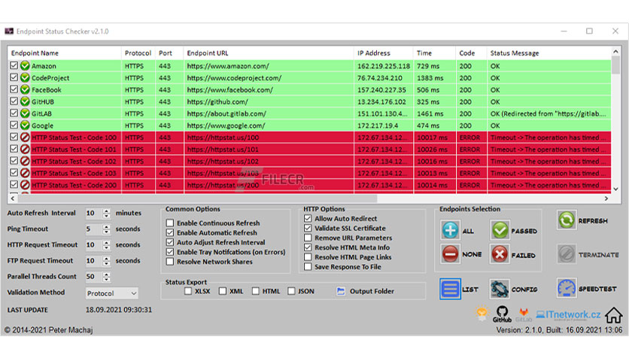This screenshot has height=364, width=629.
Task: Check XML status export option
Action: (223, 291)
